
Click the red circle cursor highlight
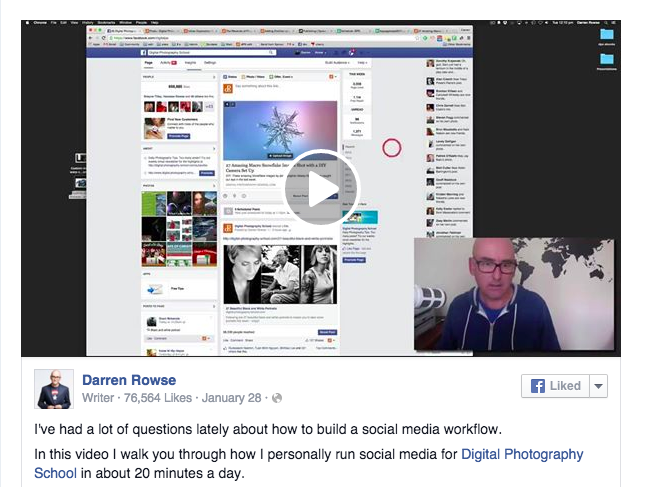click(x=392, y=148)
